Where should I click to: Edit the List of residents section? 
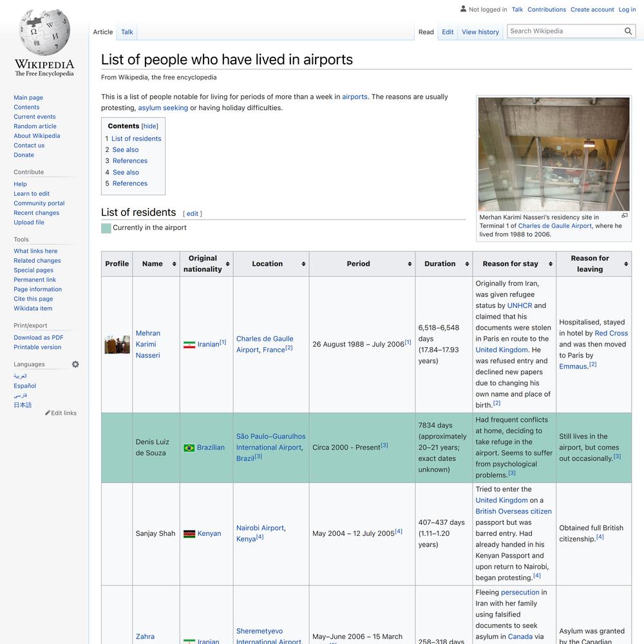coord(192,214)
